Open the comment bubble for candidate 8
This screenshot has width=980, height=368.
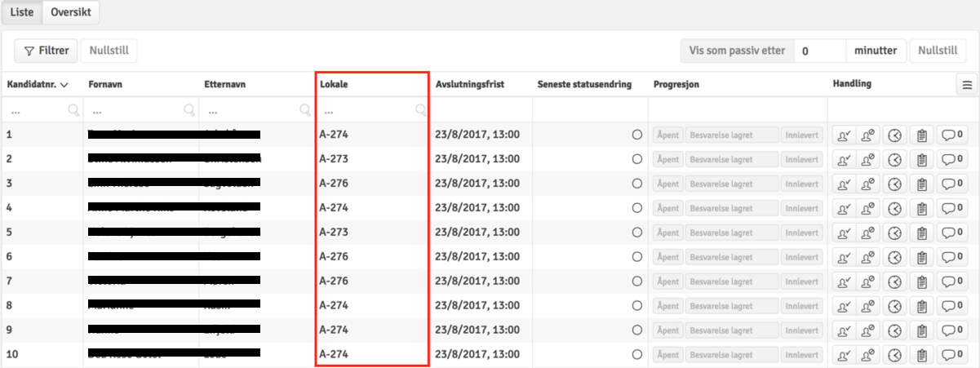pyautogui.click(x=951, y=307)
